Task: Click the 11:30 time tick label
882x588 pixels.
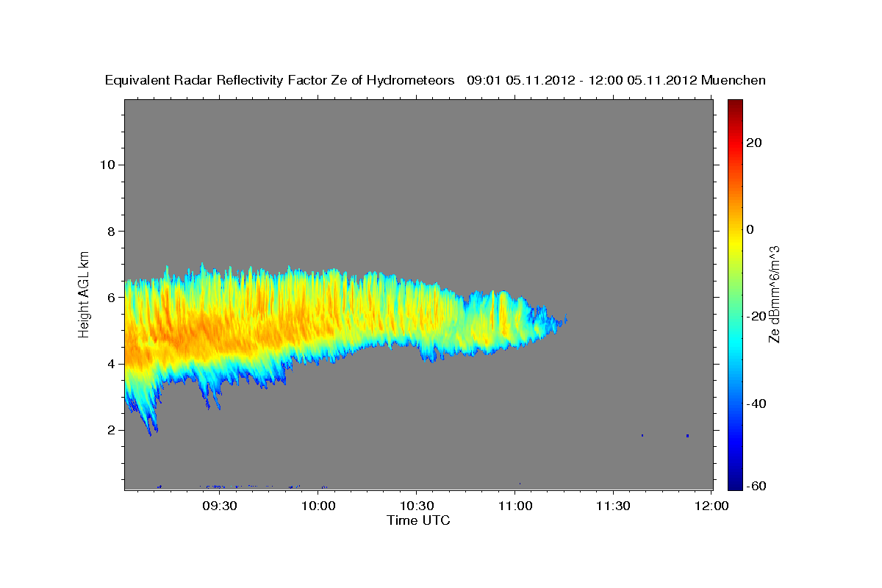Action: click(613, 506)
